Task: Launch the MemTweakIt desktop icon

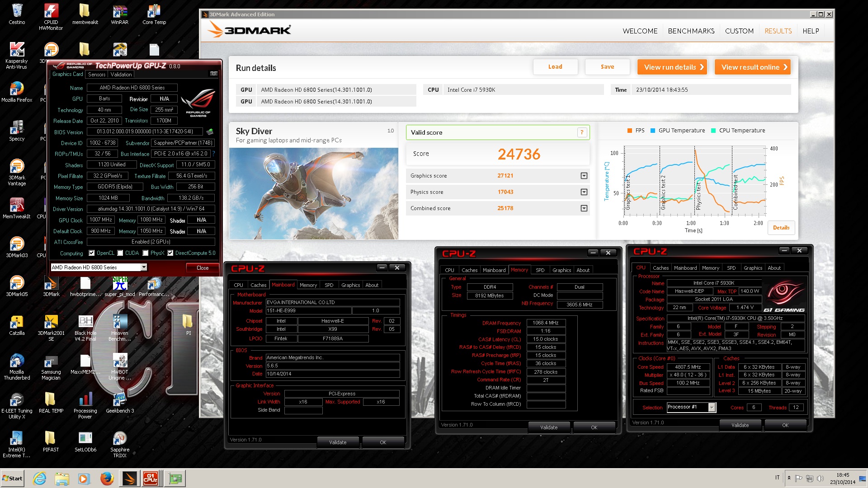Action: (17, 208)
